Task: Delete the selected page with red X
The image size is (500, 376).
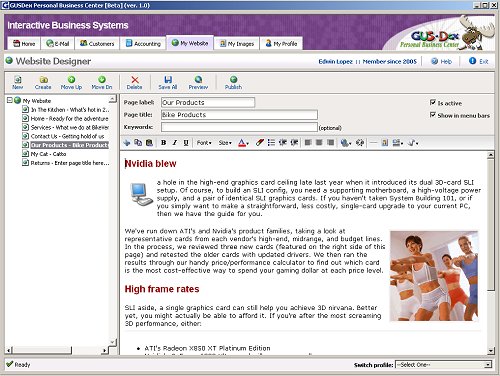Action: point(135,82)
